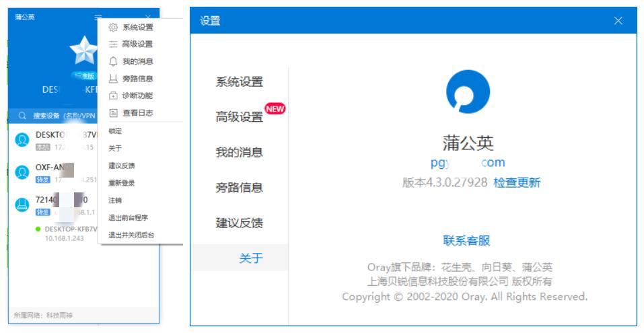
Task: Click the search magnifier icon
Action: 22,116
